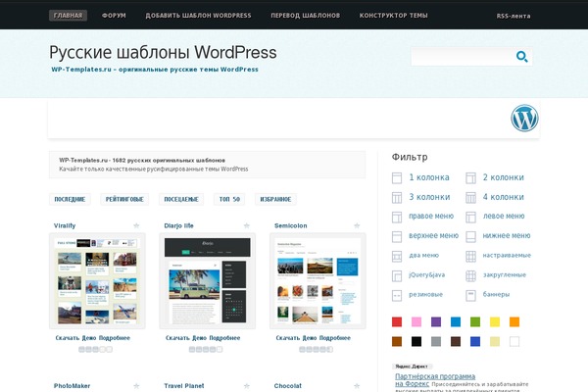Screen dimensions: 588x392
Task: Switch to the ИЗБРАННОЕ tab
Action: [x=275, y=199]
